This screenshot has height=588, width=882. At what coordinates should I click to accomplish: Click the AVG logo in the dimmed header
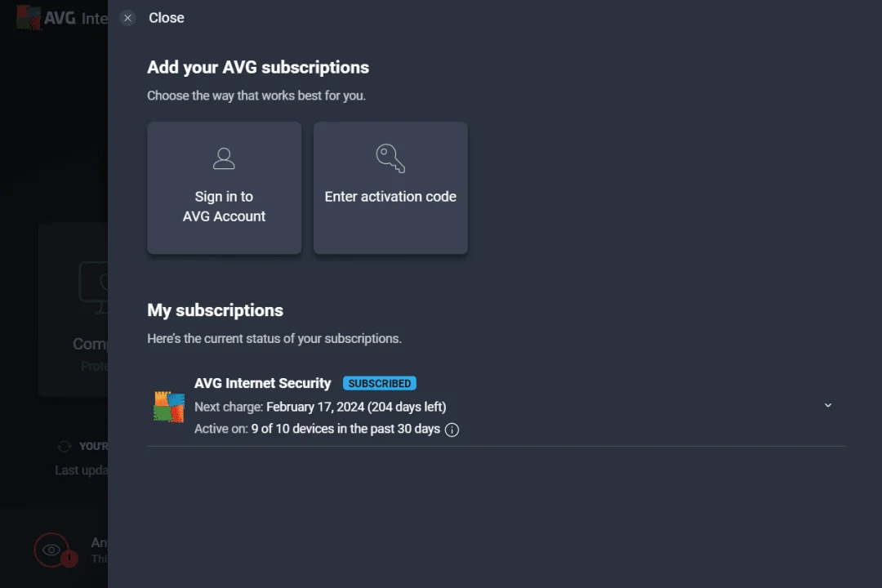tap(28, 17)
